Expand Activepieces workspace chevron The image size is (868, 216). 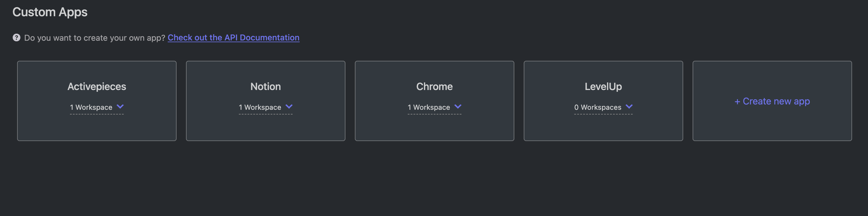[120, 107]
